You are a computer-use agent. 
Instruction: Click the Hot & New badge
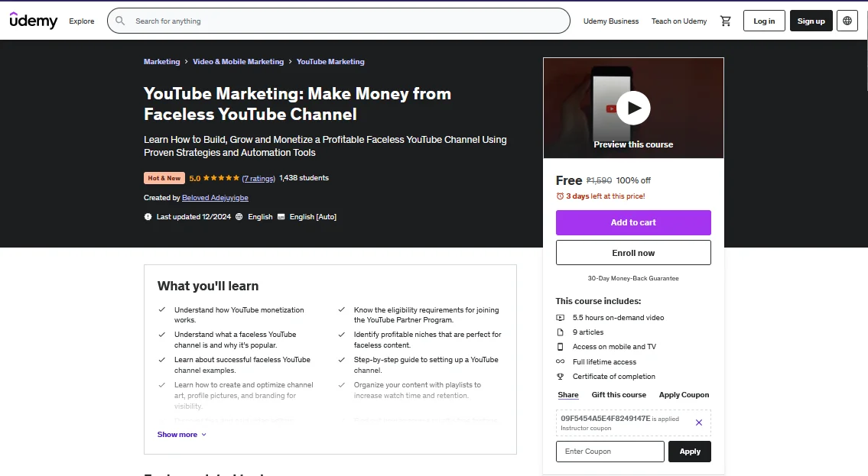(x=164, y=178)
